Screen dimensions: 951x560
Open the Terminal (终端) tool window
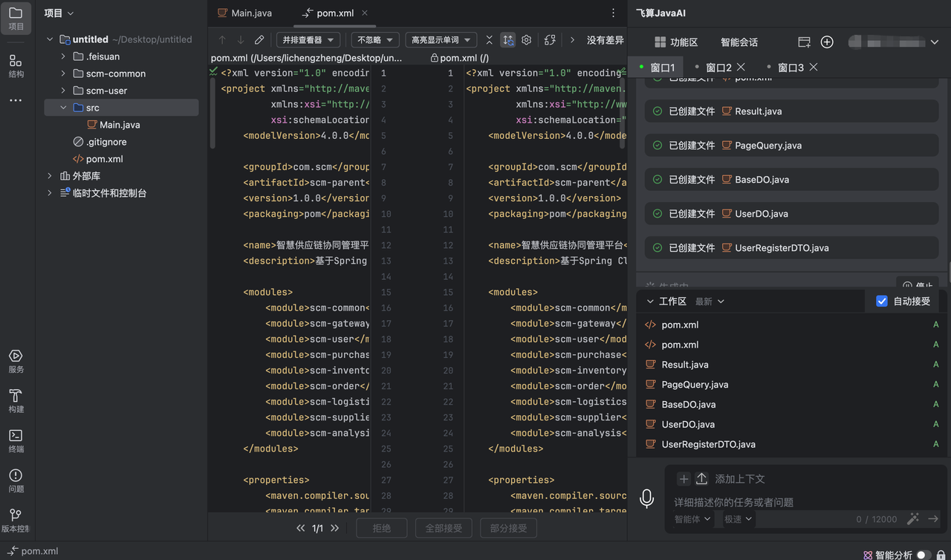[16, 440]
